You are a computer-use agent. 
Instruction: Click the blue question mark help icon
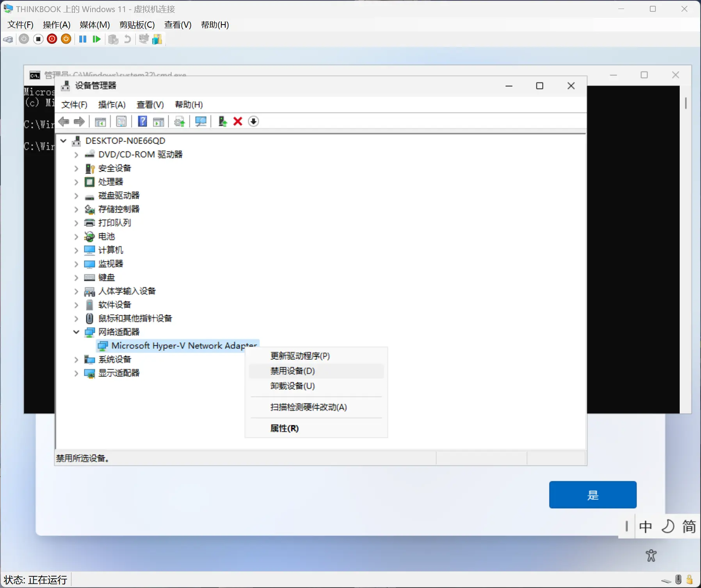tap(142, 121)
